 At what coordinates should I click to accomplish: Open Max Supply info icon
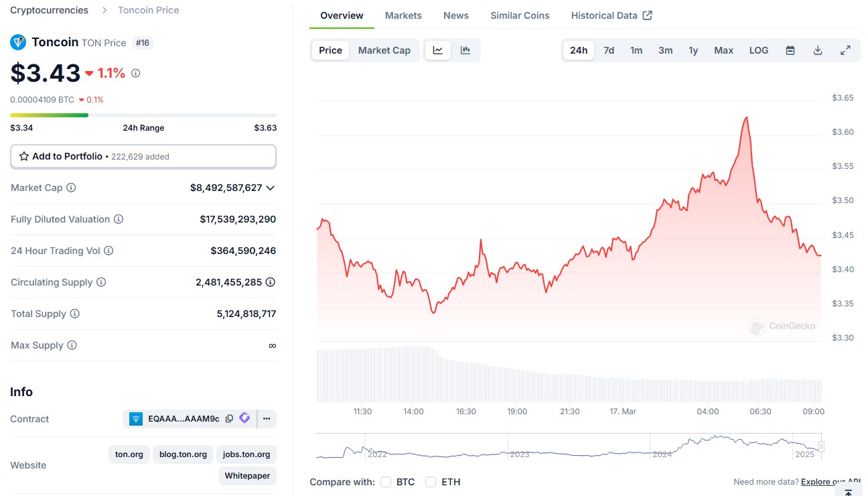(x=72, y=345)
